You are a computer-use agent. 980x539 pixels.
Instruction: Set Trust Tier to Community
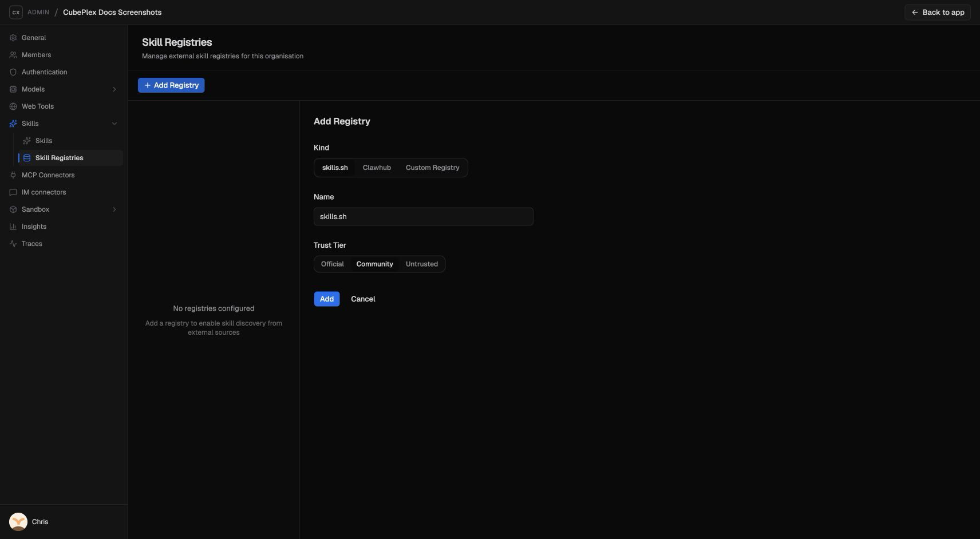click(374, 264)
